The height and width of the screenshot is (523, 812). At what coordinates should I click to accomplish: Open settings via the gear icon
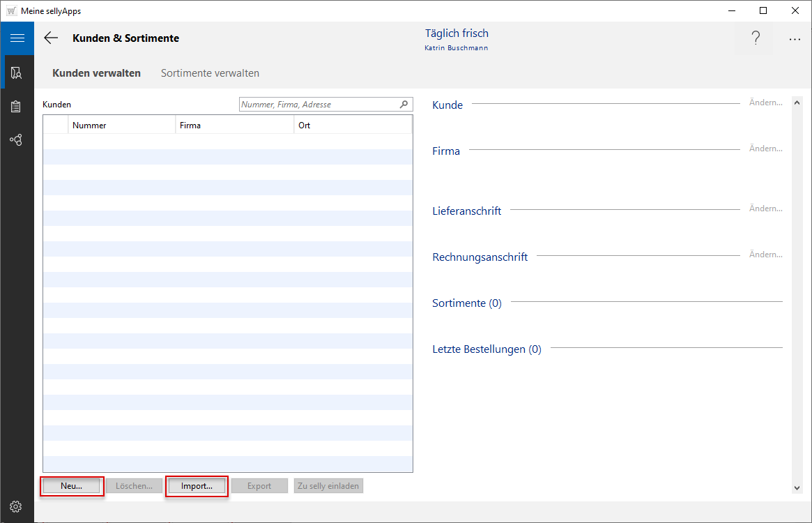coord(16,506)
